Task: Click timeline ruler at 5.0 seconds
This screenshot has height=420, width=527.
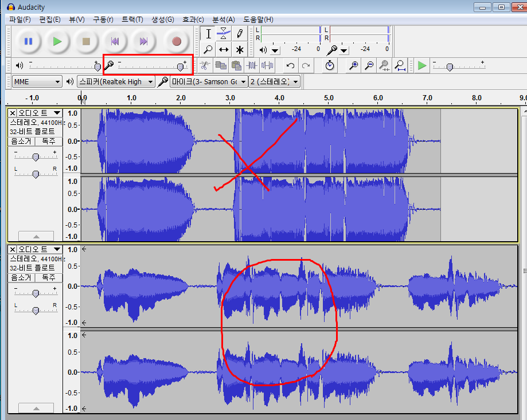Action: (329, 98)
